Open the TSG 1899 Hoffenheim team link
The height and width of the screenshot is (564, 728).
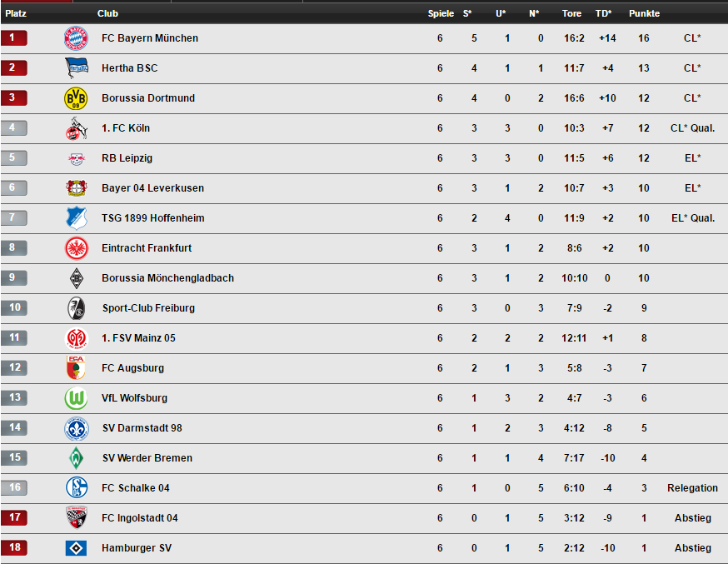[x=152, y=217]
